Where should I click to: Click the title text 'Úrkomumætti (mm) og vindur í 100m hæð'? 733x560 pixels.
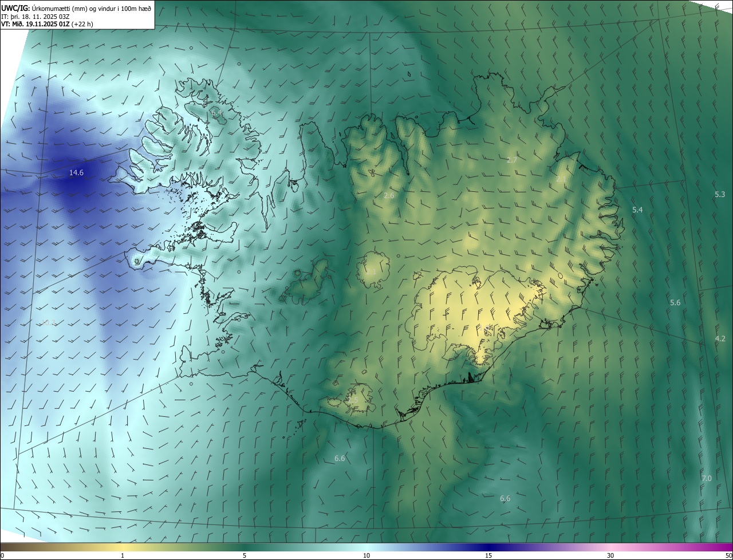tap(92, 8)
